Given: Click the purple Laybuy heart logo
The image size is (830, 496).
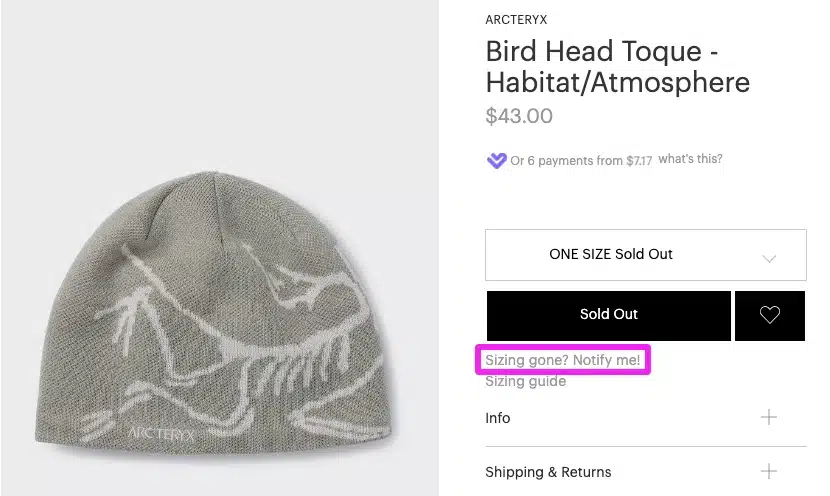Looking at the screenshot, I should coord(497,160).
